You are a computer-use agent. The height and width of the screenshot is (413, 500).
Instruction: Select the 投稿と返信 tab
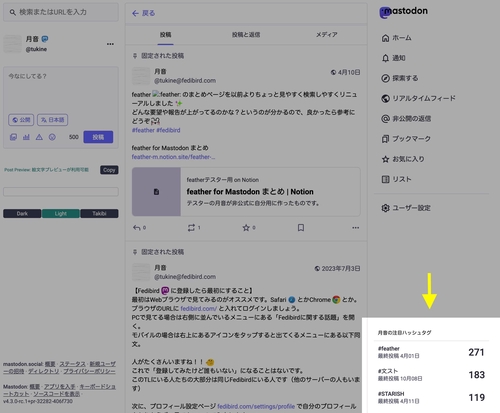click(246, 35)
